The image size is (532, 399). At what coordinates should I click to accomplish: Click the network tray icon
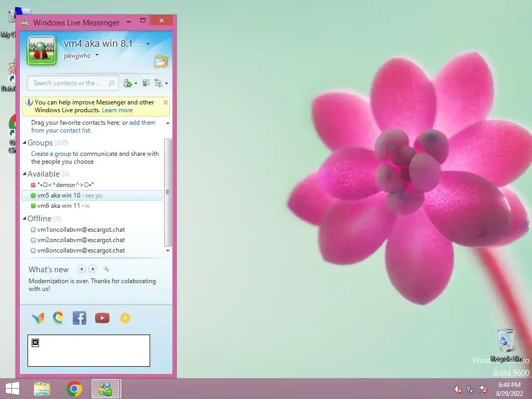point(470,389)
